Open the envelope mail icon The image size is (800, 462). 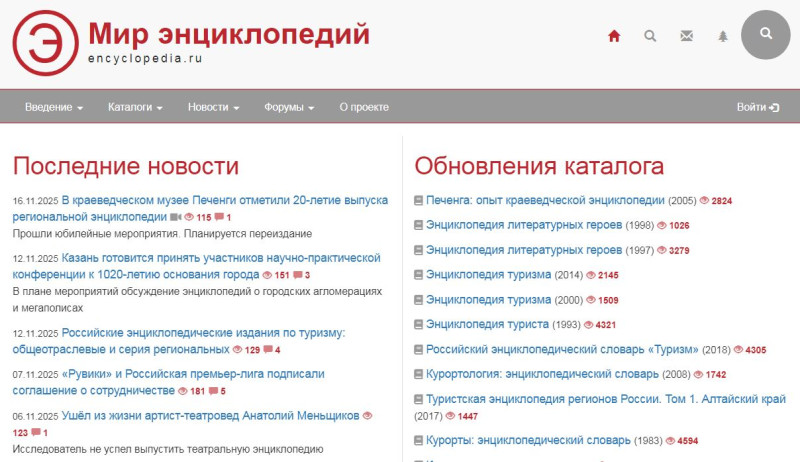click(x=686, y=36)
